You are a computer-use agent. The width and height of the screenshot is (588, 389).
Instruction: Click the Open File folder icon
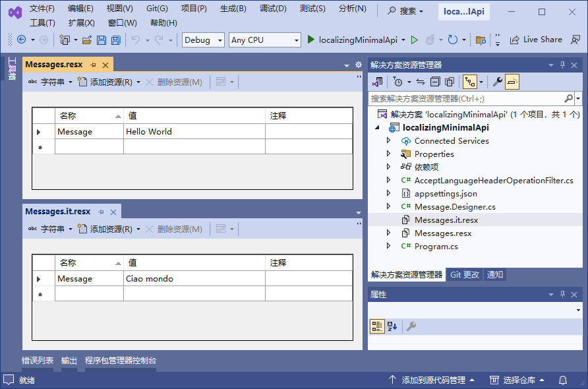[x=87, y=40]
